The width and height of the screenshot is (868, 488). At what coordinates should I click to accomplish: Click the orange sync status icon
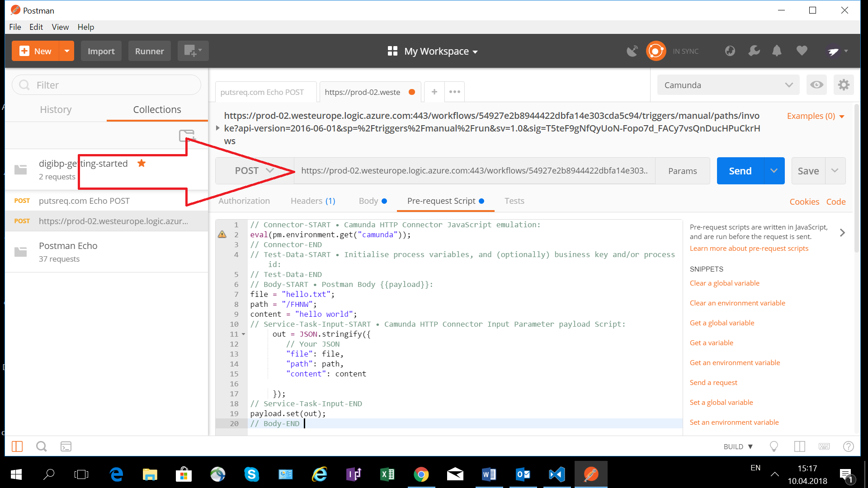[656, 51]
